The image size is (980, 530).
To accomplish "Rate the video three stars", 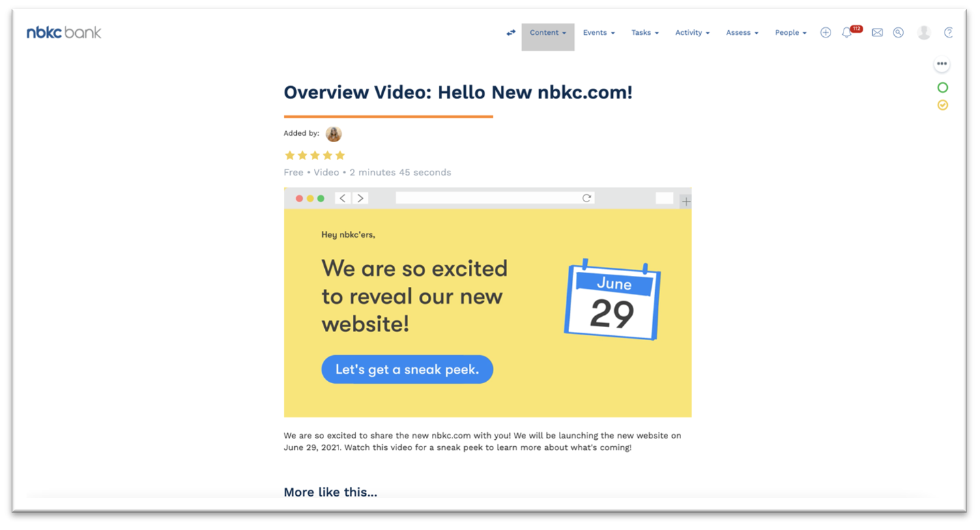I will (315, 155).
